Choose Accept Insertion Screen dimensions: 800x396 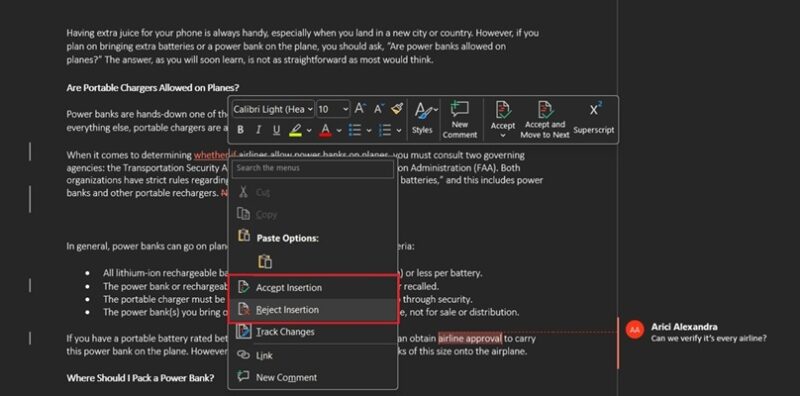coord(313,288)
